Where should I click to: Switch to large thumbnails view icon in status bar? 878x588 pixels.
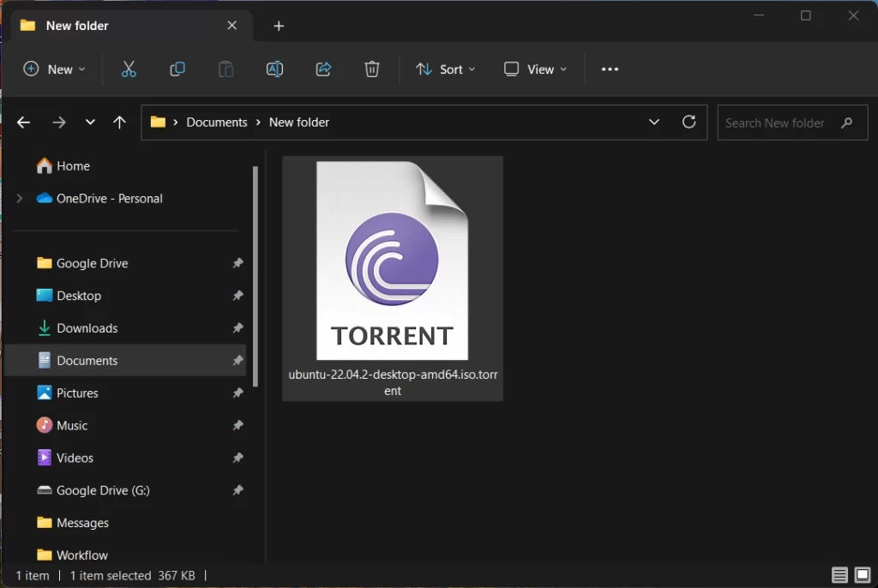pos(863,574)
